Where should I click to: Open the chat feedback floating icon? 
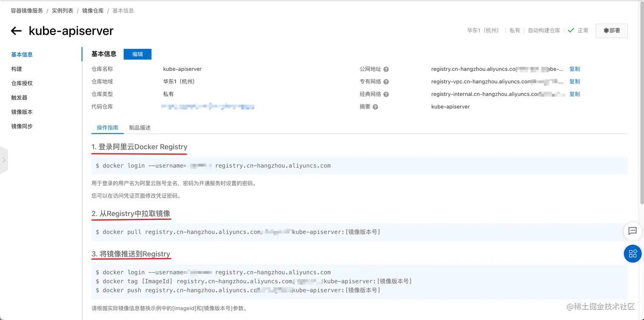coord(632,231)
